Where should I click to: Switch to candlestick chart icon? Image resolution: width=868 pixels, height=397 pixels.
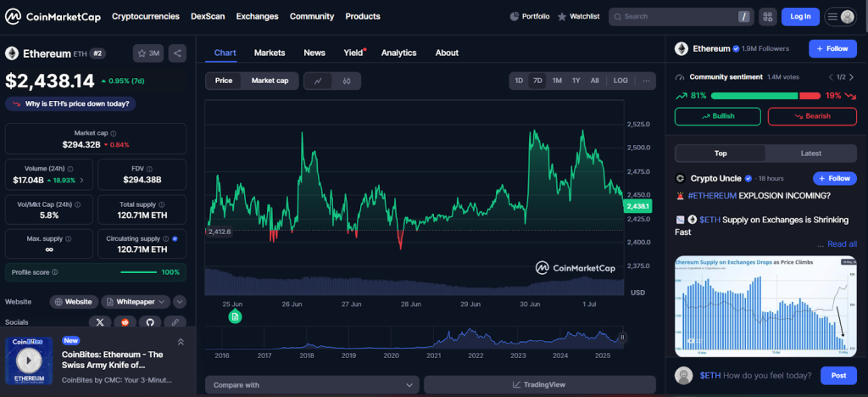[x=347, y=81]
